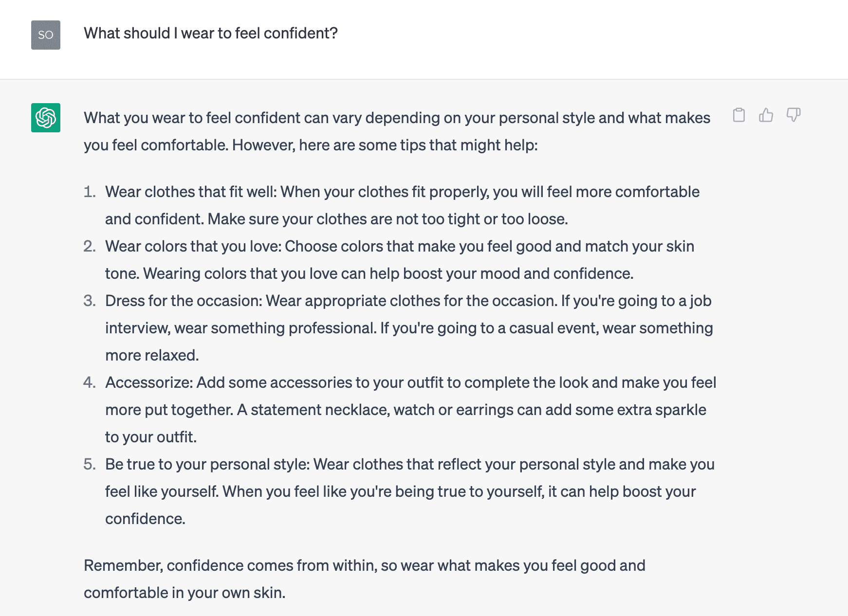Select list item about clothes that fit well
Image resolution: width=848 pixels, height=616 pixels.
[x=403, y=205]
